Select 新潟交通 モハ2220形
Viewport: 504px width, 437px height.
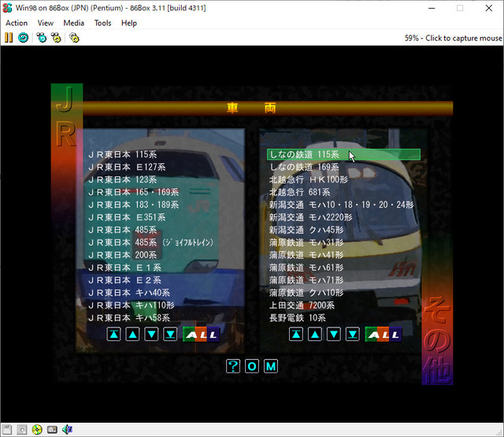(x=310, y=217)
